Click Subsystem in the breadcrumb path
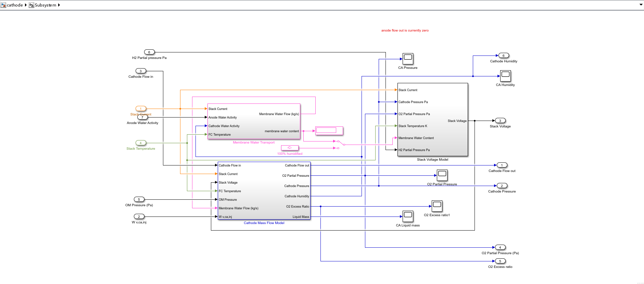Screen dimensions: 644x284 point(46,5)
